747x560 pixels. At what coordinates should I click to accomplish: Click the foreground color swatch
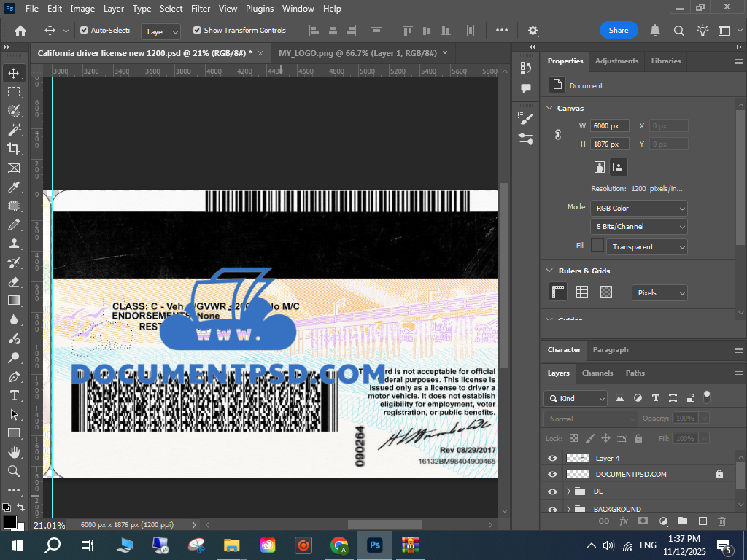(10, 522)
